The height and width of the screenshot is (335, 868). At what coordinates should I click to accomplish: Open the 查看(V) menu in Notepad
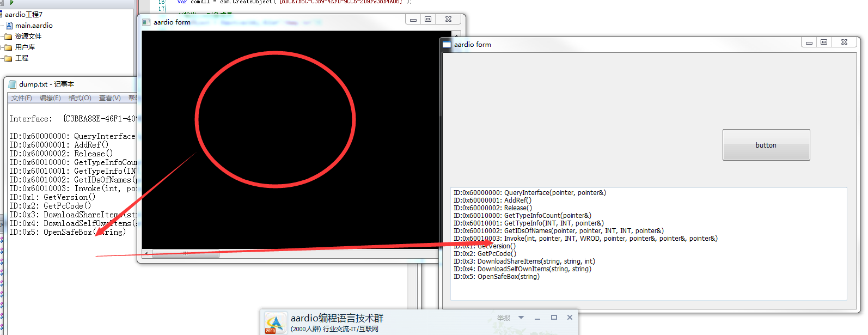110,98
